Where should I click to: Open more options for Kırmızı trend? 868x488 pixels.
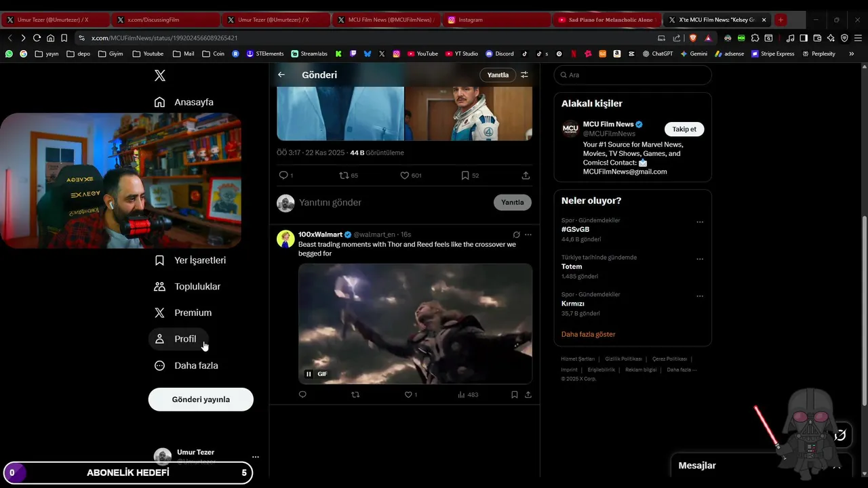700,296
